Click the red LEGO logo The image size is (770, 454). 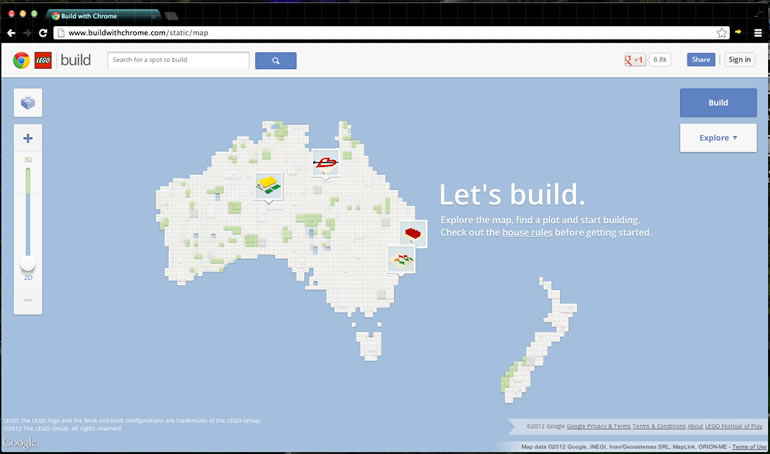43,60
